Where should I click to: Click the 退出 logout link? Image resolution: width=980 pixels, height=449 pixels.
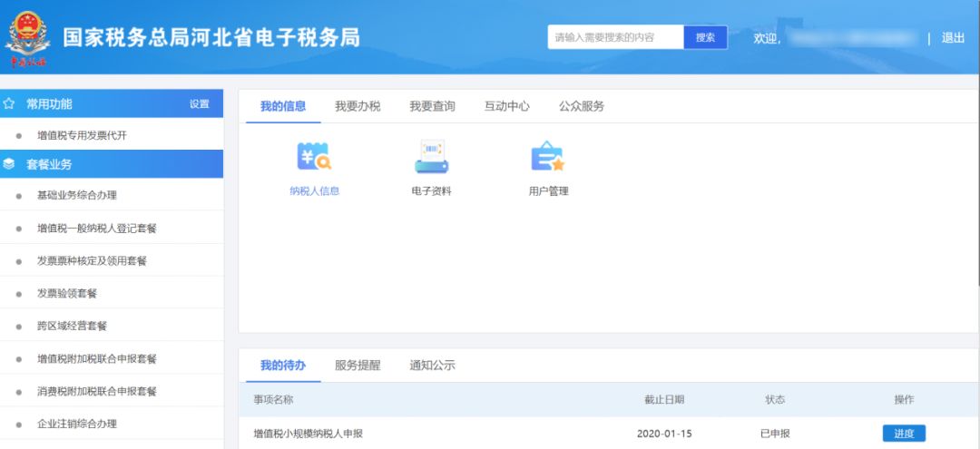coord(953,38)
